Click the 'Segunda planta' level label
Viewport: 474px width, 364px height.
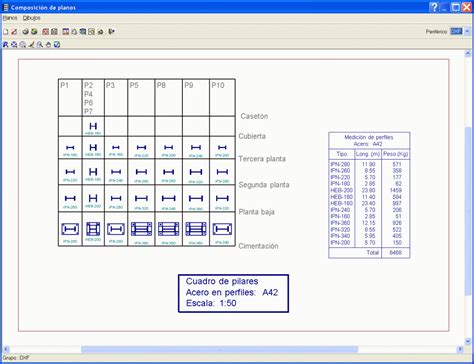tap(264, 185)
